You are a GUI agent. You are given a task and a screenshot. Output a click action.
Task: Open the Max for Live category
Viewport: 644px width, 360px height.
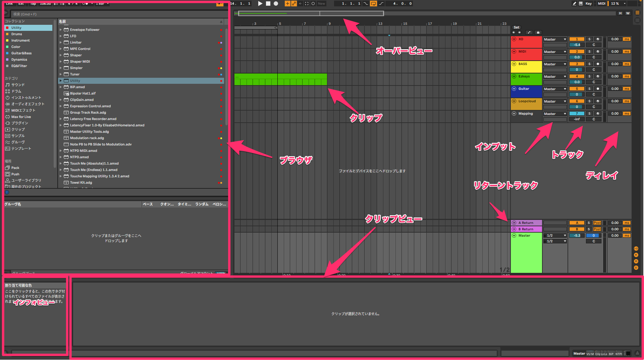(21, 117)
